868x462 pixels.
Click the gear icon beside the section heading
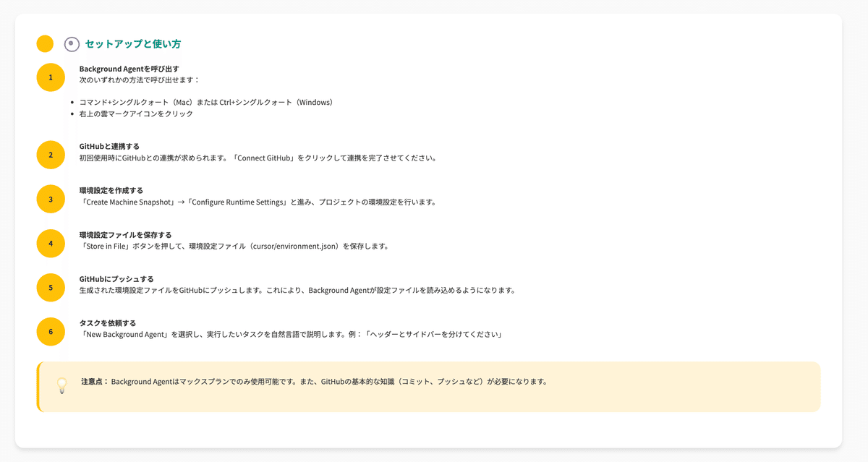[x=70, y=43]
